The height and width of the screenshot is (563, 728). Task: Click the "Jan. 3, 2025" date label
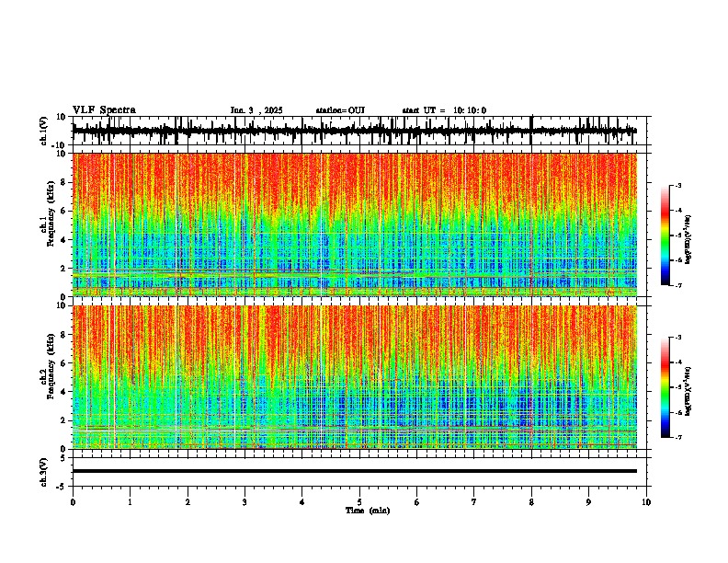click(x=256, y=110)
